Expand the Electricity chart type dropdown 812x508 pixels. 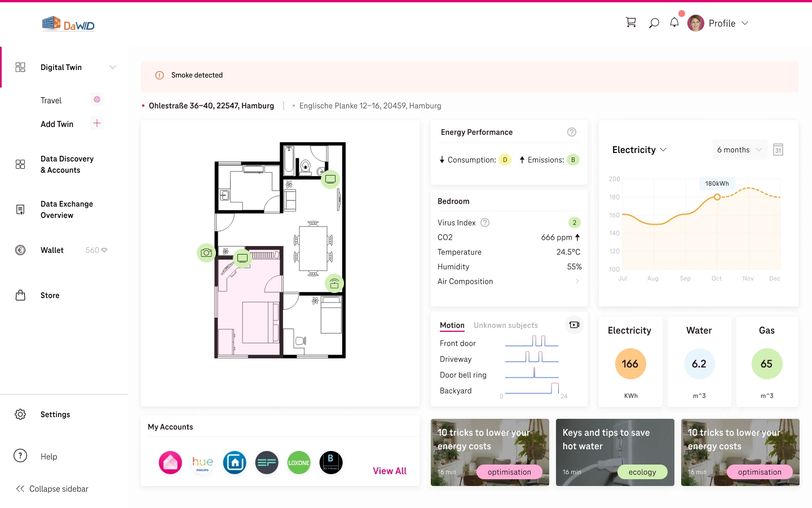pos(639,150)
